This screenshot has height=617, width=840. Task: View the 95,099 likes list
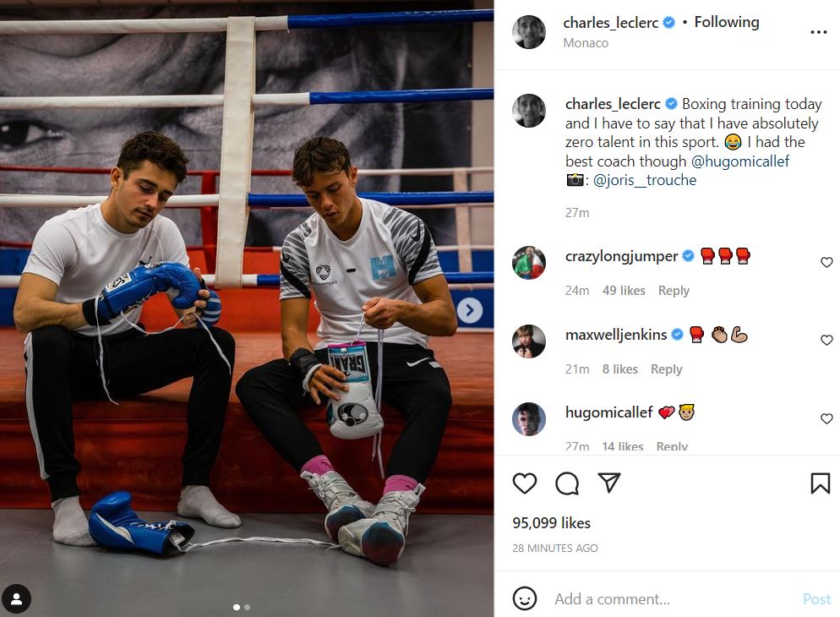(551, 522)
